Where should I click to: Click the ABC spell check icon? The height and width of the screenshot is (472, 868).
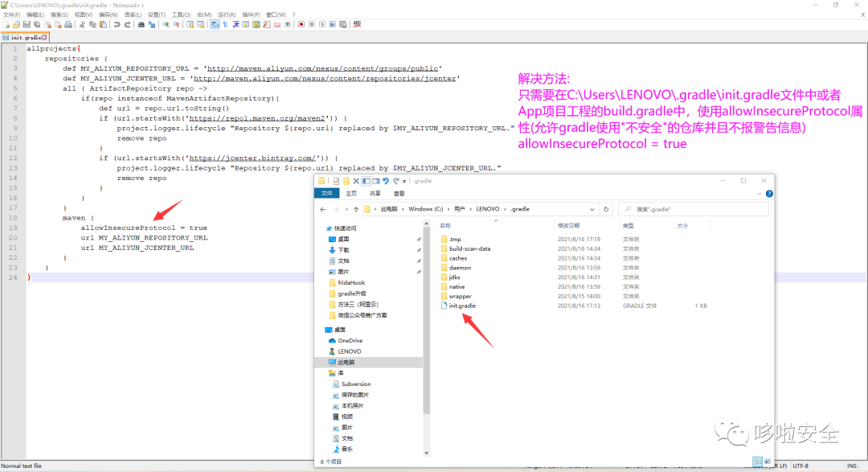coord(357,24)
